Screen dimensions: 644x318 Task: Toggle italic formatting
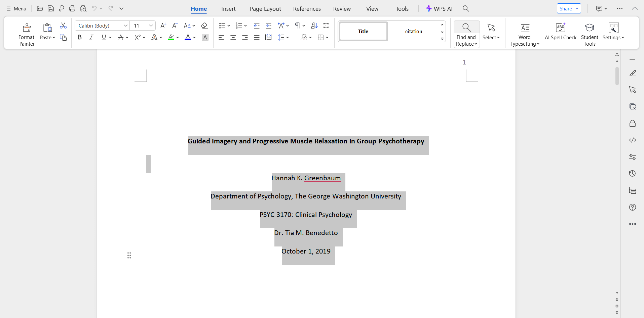click(91, 37)
